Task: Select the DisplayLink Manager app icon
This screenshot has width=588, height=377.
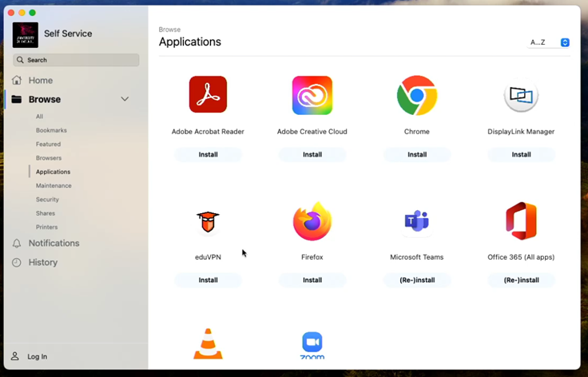Action: [521, 95]
